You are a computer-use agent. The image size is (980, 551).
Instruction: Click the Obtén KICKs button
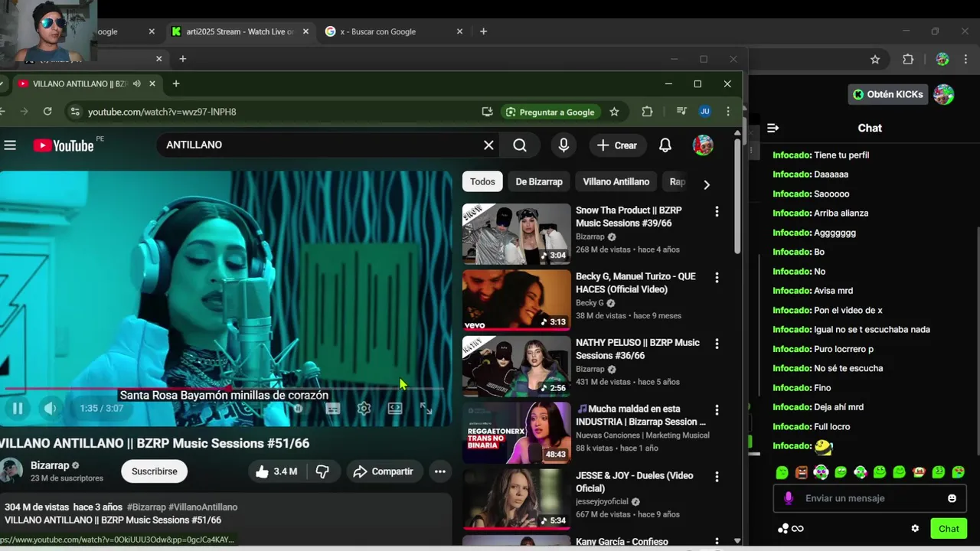[889, 94]
